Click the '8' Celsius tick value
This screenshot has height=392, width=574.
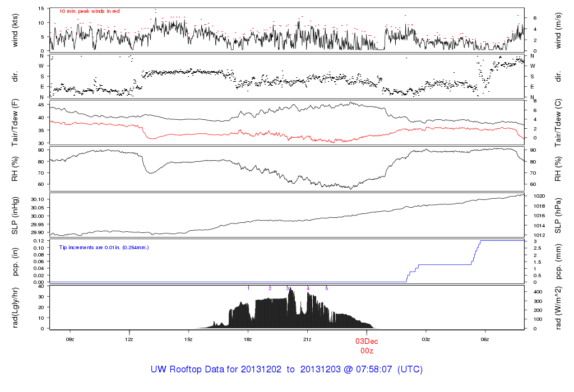(535, 101)
